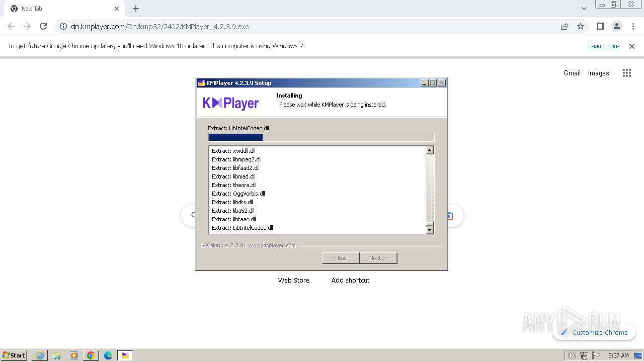Select the New Tab tab
644x362 pixels.
[x=65, y=9]
